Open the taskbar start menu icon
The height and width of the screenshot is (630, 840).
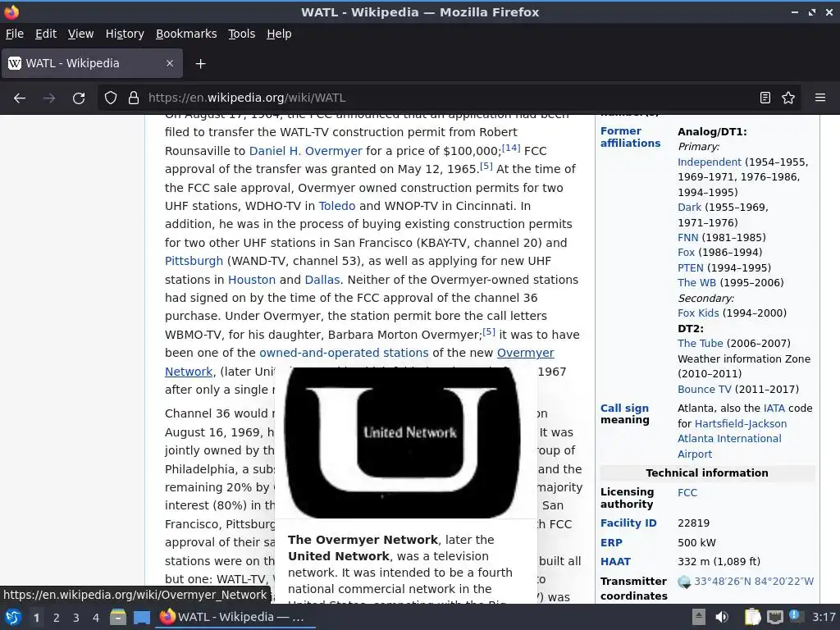pos(13,617)
